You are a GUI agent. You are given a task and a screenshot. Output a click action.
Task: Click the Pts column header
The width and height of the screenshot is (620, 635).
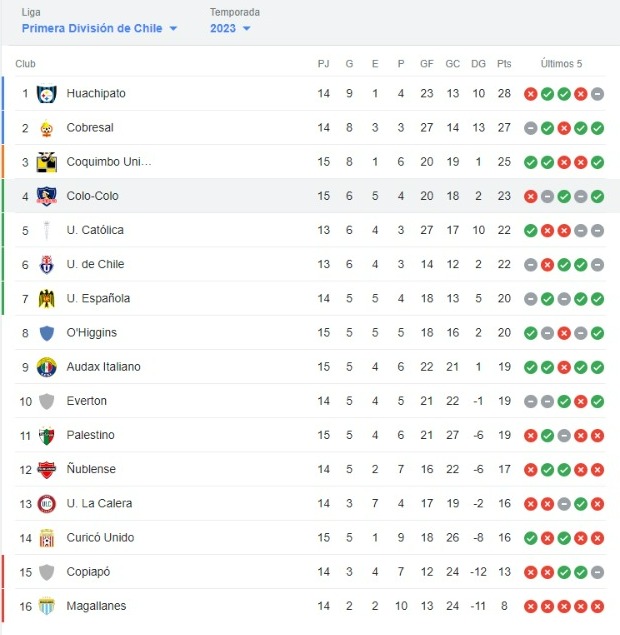tap(504, 64)
